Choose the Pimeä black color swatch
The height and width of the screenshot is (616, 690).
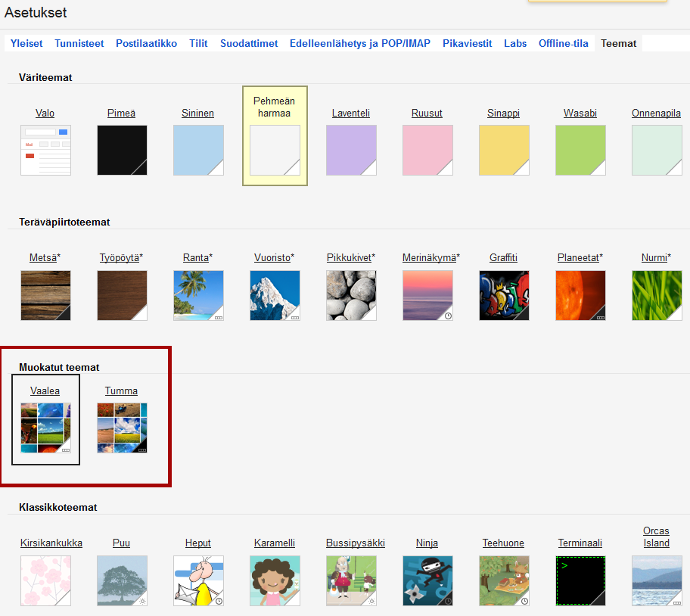coord(122,150)
